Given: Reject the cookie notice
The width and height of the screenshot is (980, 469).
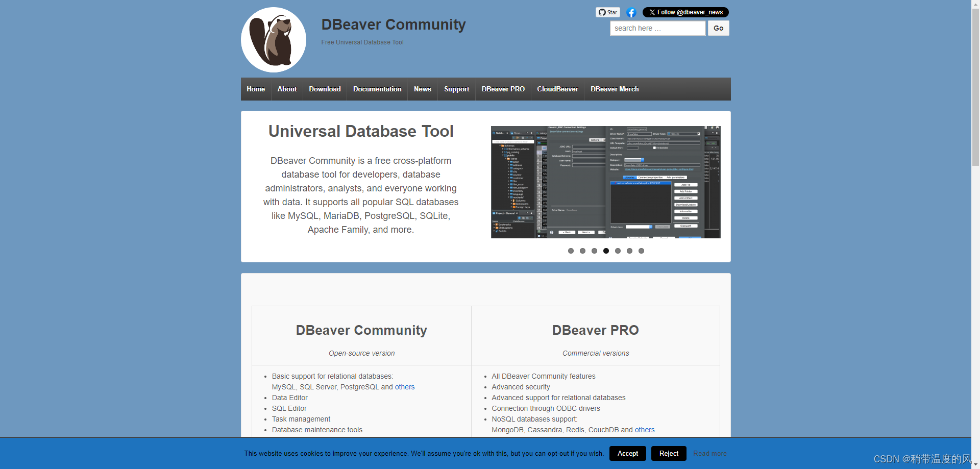Looking at the screenshot, I should 669,453.
